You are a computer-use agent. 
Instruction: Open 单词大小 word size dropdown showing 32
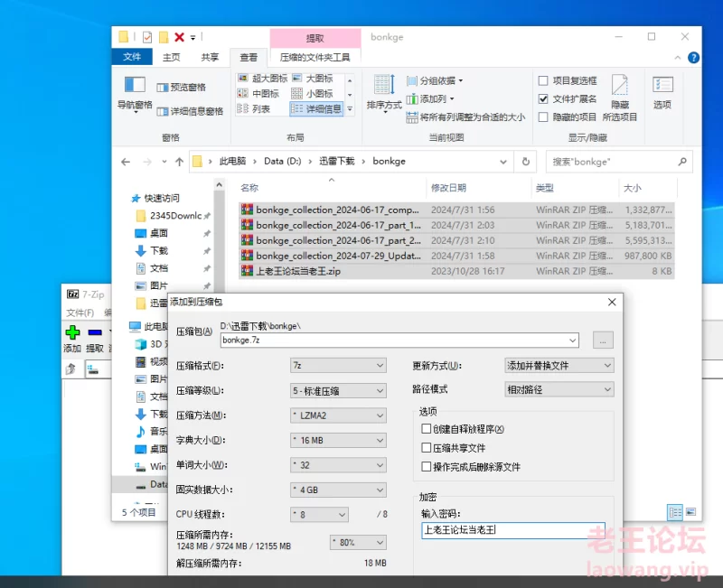tap(338, 465)
